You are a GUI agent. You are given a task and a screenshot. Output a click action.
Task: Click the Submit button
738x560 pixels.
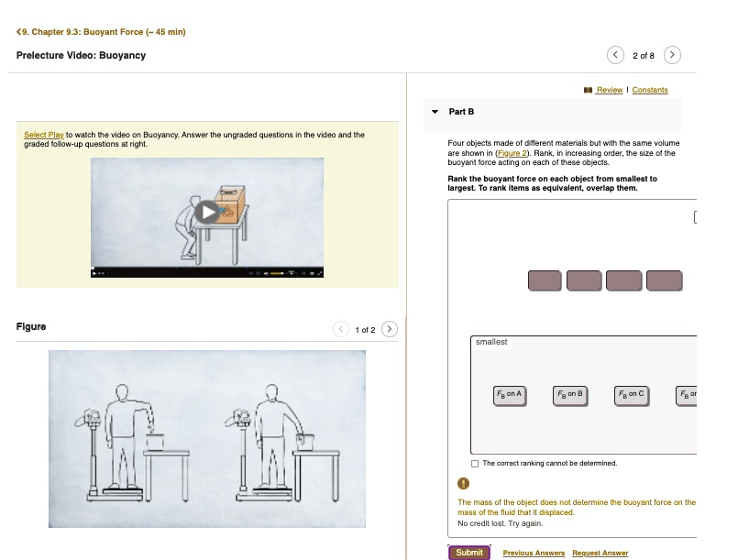coord(468,552)
